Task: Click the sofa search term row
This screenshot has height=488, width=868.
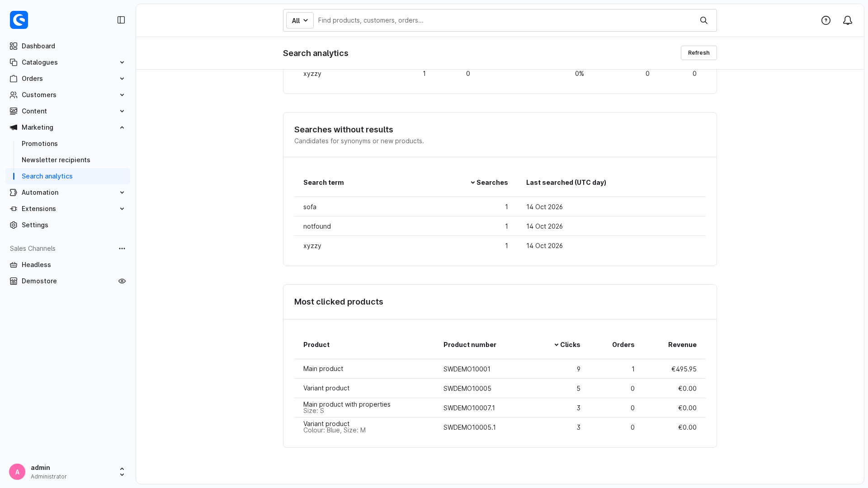Action: click(500, 207)
